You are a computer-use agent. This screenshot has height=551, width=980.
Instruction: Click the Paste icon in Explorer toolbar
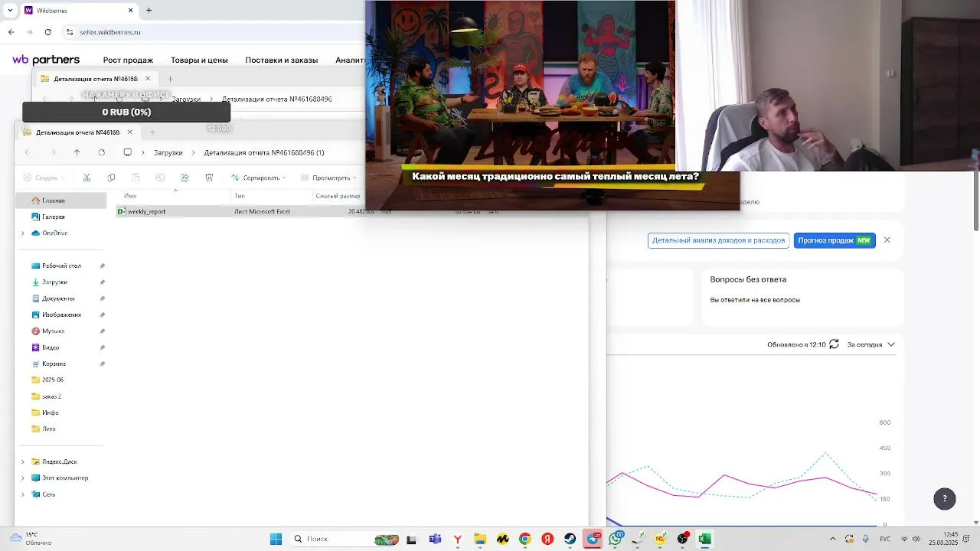pos(136,178)
